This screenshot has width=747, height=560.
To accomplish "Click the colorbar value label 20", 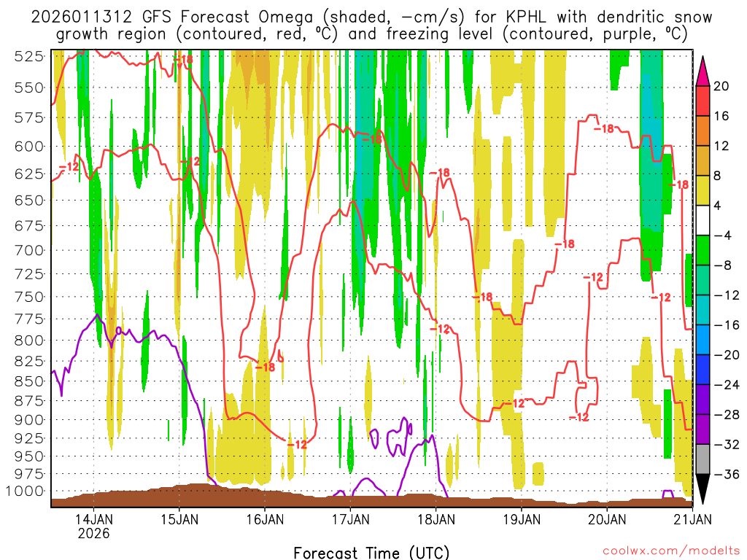I will [721, 86].
